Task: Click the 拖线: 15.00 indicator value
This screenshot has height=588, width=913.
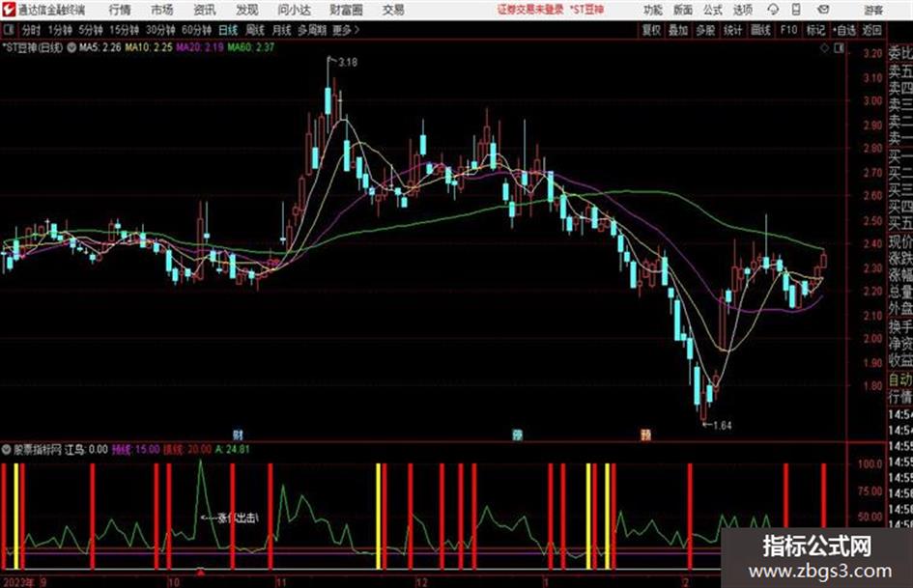Action: click(x=135, y=449)
